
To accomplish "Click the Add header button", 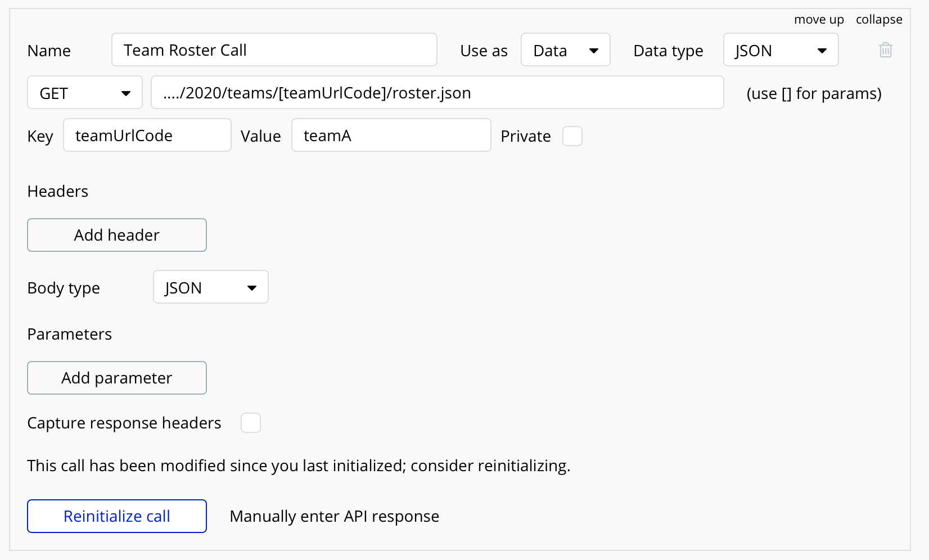I will [x=117, y=235].
